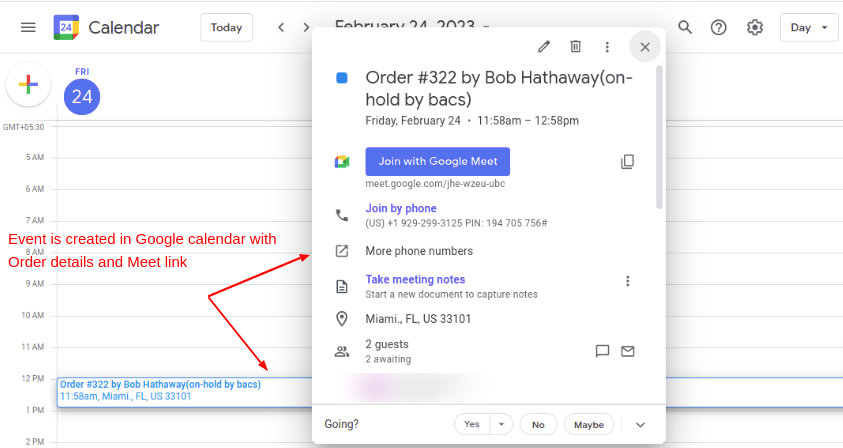Respond Maybe to the event invitation

point(588,424)
